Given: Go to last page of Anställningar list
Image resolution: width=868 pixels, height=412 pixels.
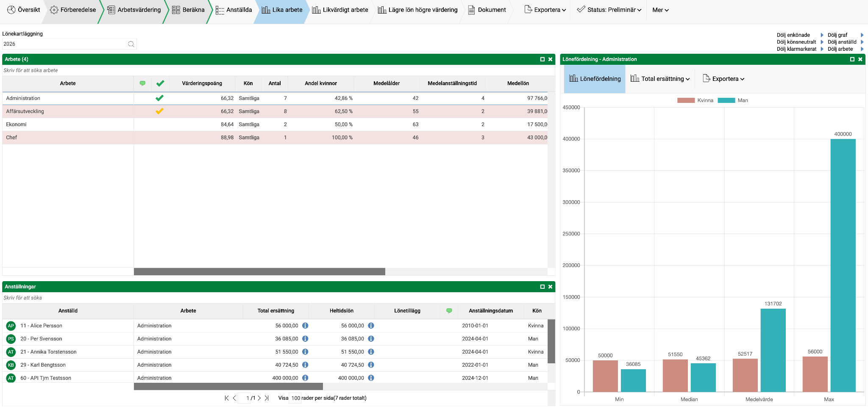Looking at the screenshot, I should tap(267, 398).
